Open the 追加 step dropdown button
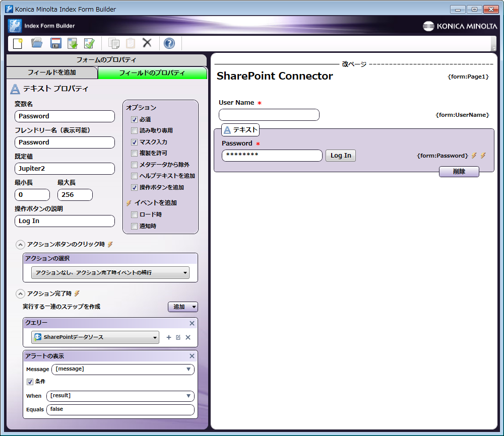This screenshot has height=436, width=504. [x=183, y=307]
